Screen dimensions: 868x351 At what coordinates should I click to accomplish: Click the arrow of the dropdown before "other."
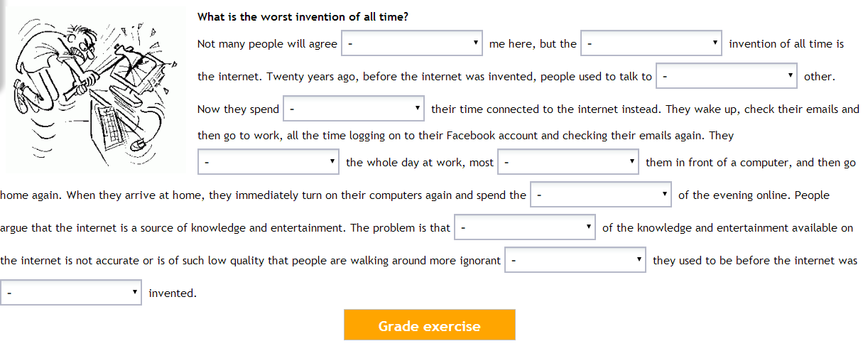[x=791, y=76]
